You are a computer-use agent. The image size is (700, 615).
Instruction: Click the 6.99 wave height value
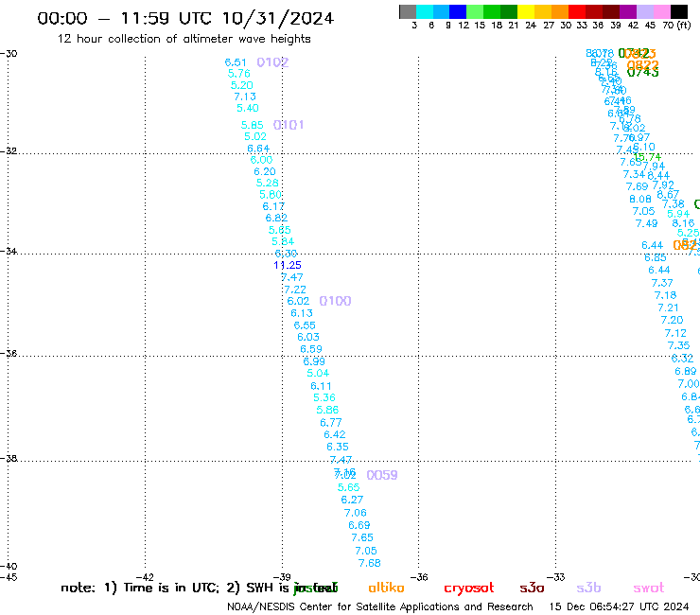[314, 361]
